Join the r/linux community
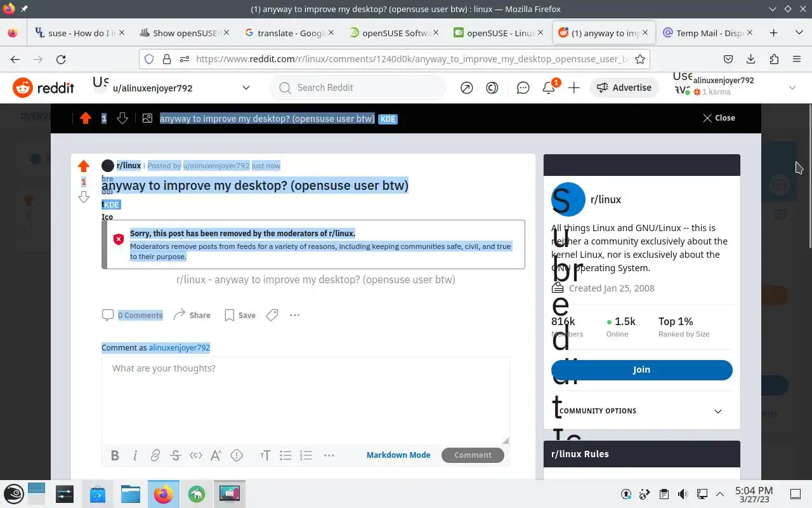Viewport: 812px width, 508px height. pyautogui.click(x=641, y=370)
